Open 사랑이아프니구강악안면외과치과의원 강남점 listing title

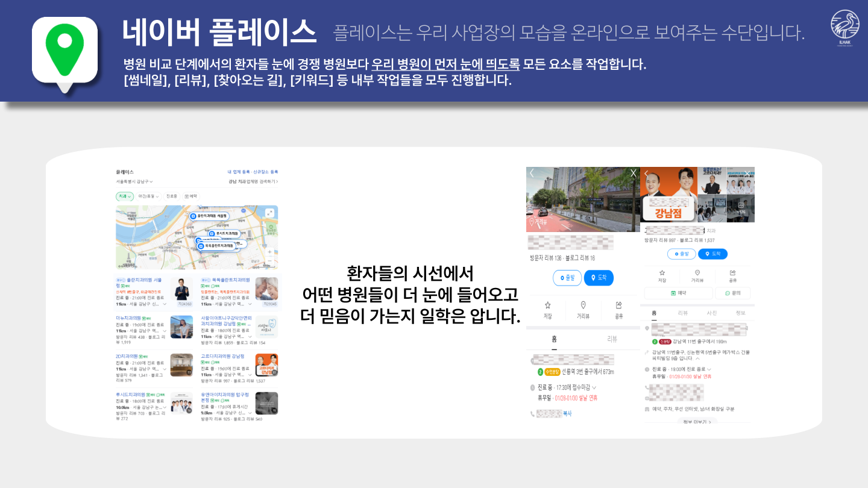(227, 321)
